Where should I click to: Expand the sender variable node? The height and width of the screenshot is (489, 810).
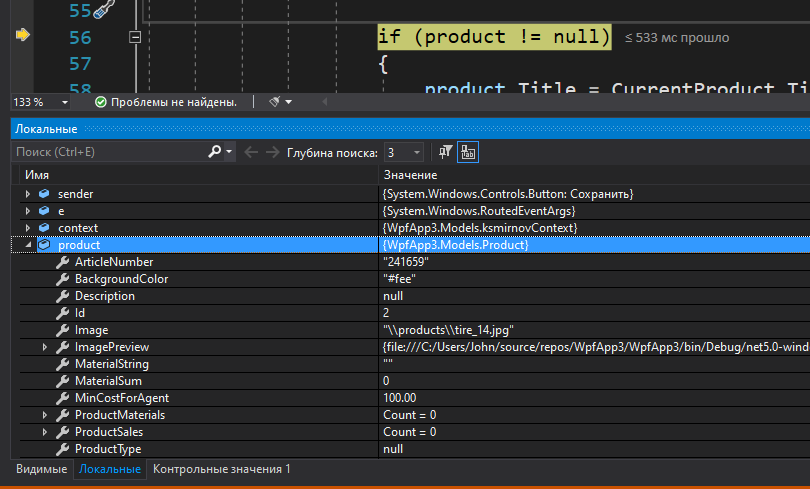tap(28, 194)
